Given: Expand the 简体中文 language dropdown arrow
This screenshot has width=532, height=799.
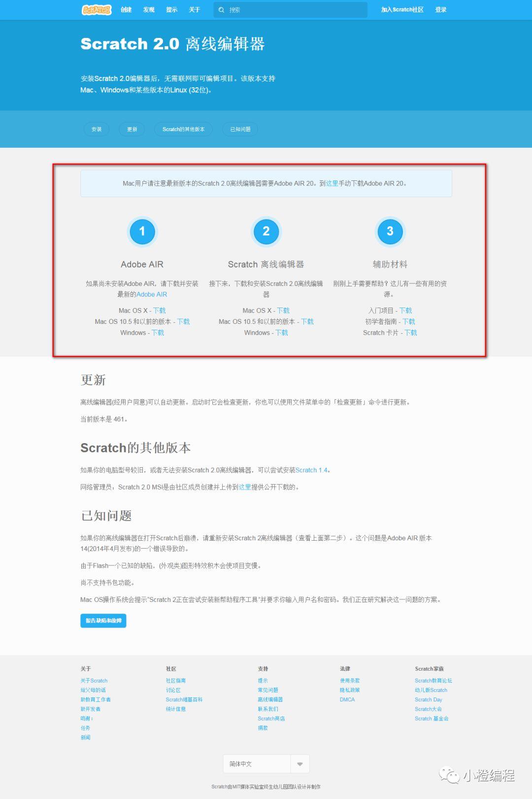Looking at the screenshot, I should pos(299,764).
